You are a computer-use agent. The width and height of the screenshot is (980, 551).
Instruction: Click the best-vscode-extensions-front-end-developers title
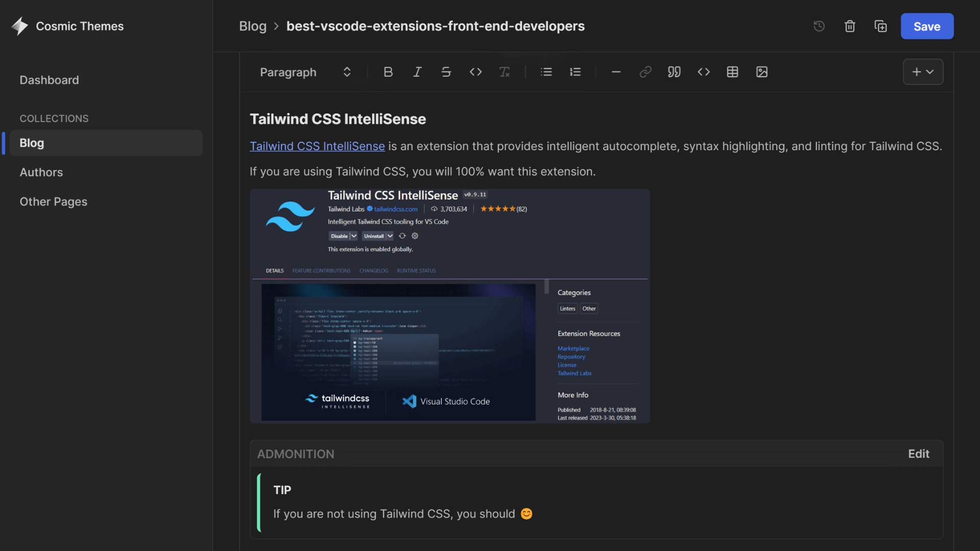(x=435, y=26)
